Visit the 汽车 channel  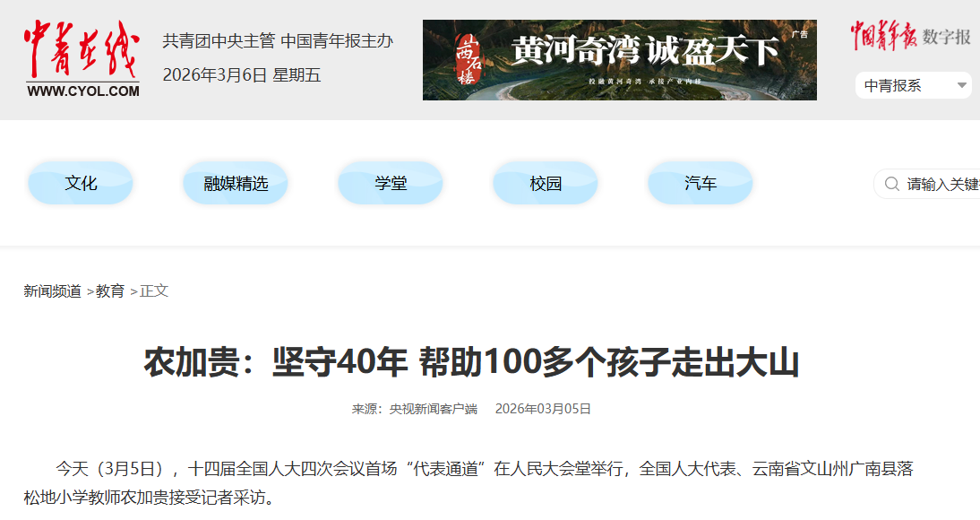[701, 183]
